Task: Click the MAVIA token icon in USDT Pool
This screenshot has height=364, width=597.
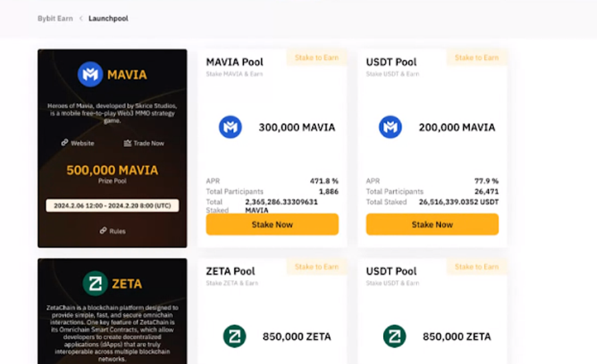Action: click(x=390, y=127)
